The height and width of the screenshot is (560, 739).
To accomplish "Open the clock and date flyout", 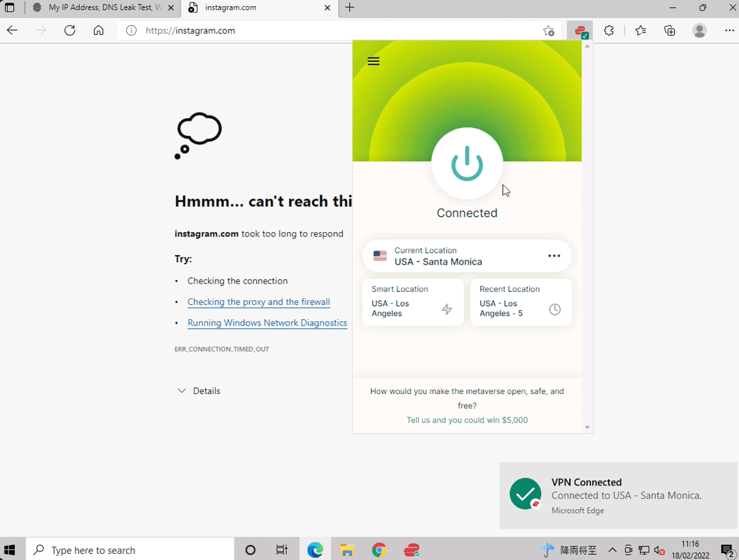I will pyautogui.click(x=690, y=550).
